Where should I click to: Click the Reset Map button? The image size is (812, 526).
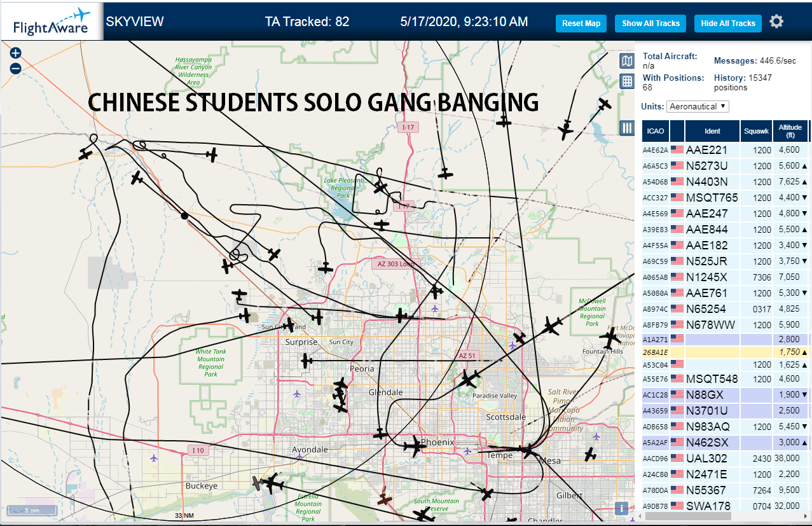[x=581, y=24]
